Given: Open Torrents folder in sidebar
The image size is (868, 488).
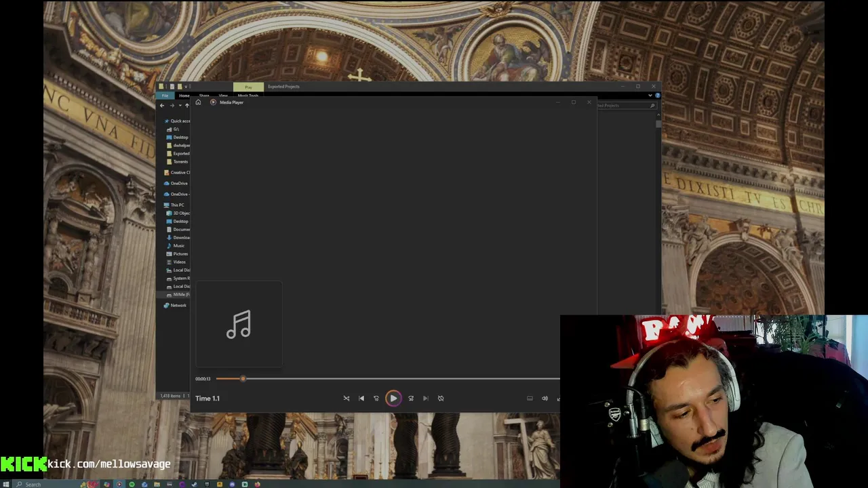Looking at the screenshot, I should [178, 162].
